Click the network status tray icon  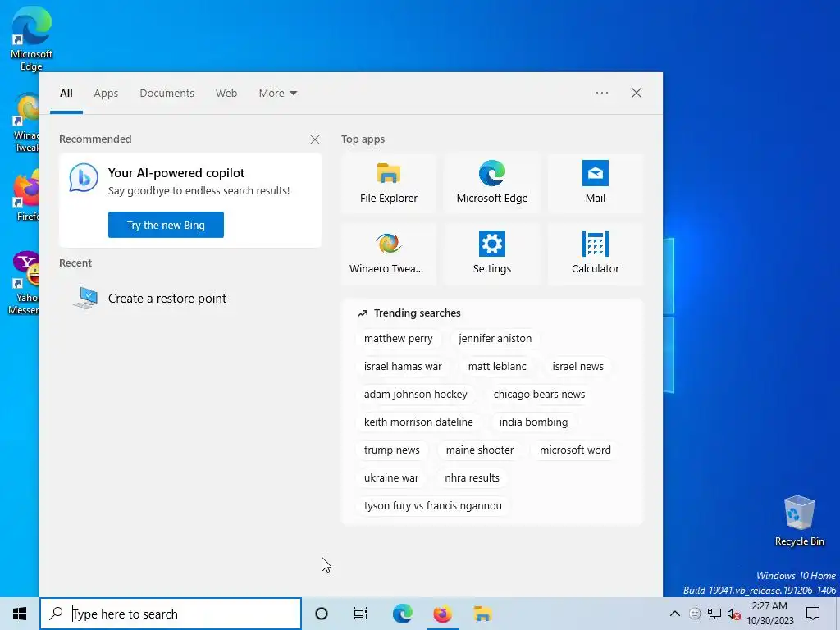coord(714,614)
